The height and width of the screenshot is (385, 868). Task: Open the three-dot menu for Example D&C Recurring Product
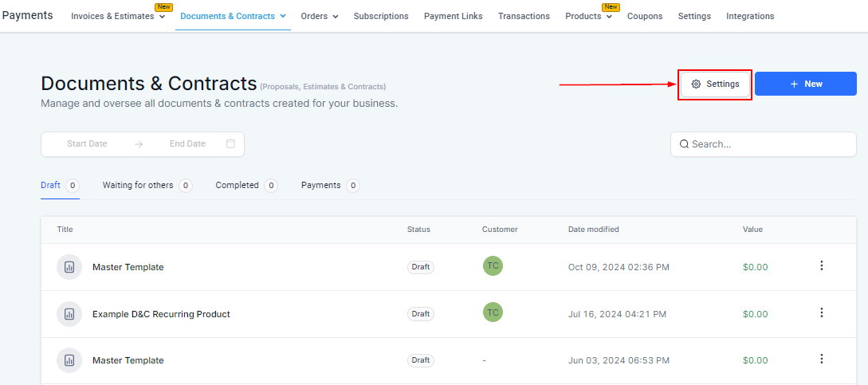822,312
